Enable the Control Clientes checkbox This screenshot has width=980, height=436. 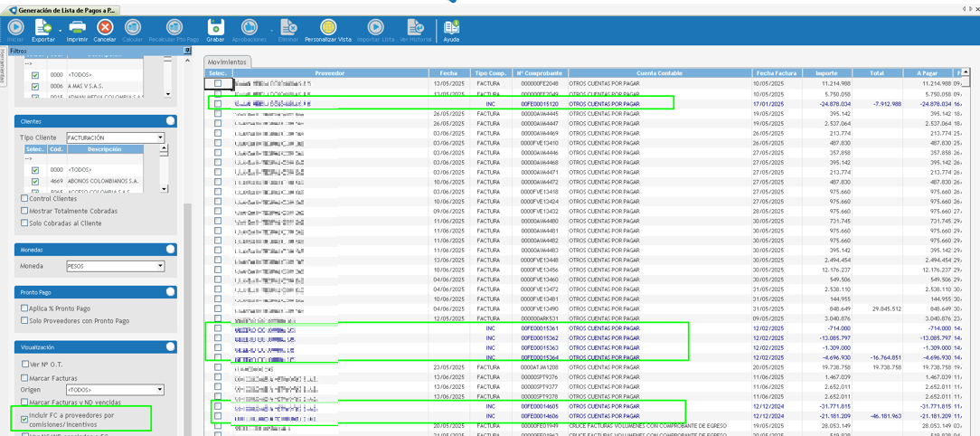25,198
